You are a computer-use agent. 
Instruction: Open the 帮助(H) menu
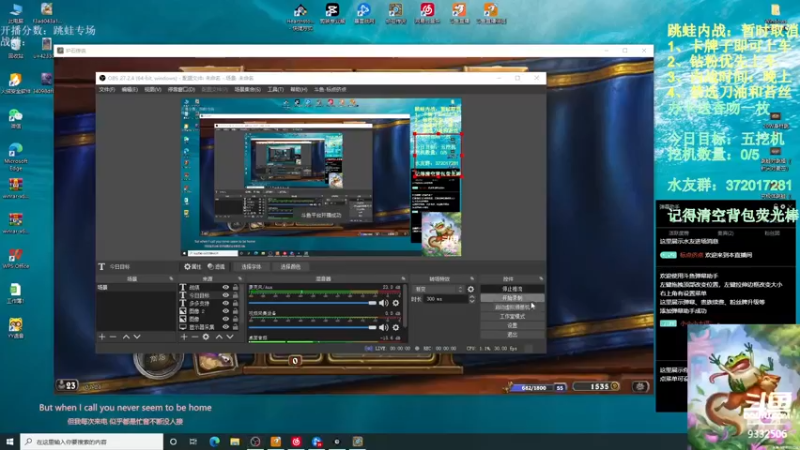(x=298, y=89)
